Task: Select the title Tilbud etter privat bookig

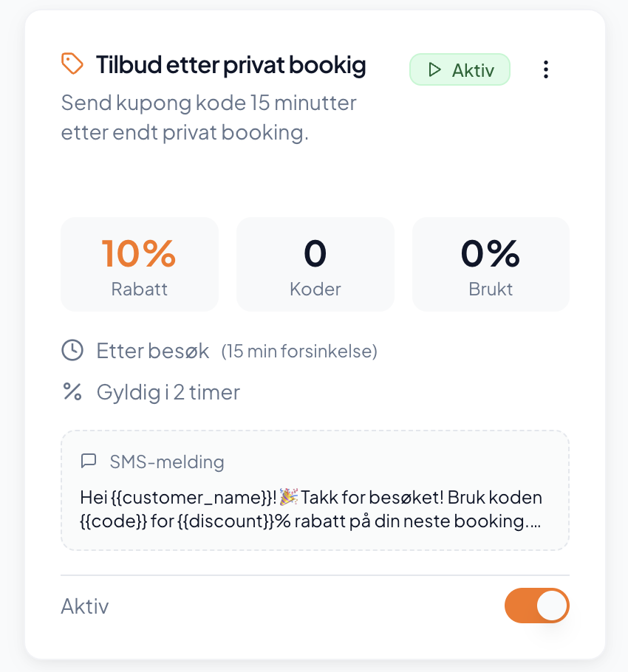Action: pyautogui.click(x=231, y=64)
